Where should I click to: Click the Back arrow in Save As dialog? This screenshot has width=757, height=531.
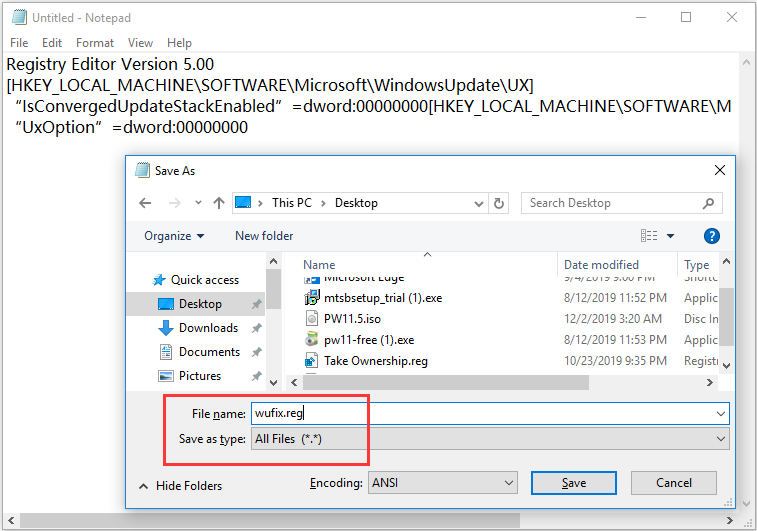pyautogui.click(x=145, y=203)
